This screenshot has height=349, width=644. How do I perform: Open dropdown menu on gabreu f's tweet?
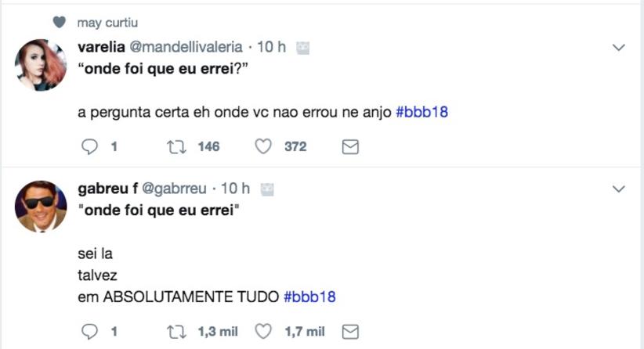[618, 189]
